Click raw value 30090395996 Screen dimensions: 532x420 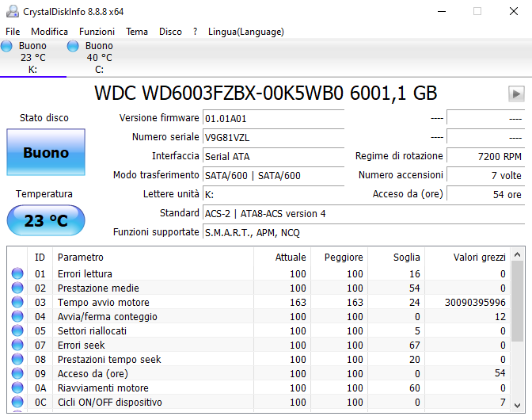[x=475, y=302]
